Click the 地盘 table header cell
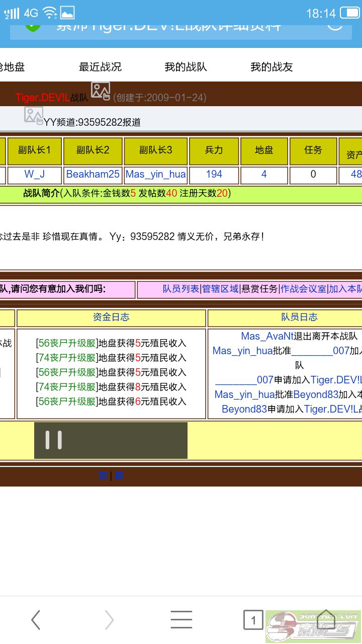Screen dimensions: 362x644 coord(264,150)
